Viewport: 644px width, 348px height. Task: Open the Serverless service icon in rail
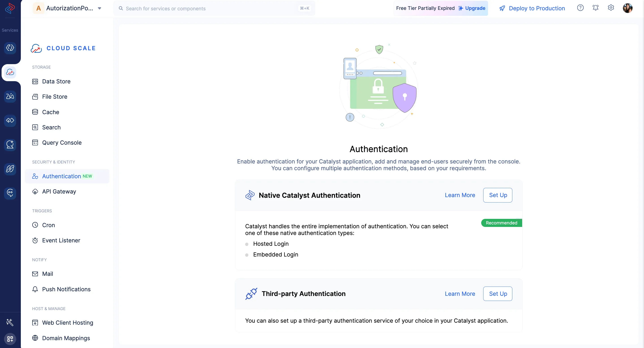point(10,48)
